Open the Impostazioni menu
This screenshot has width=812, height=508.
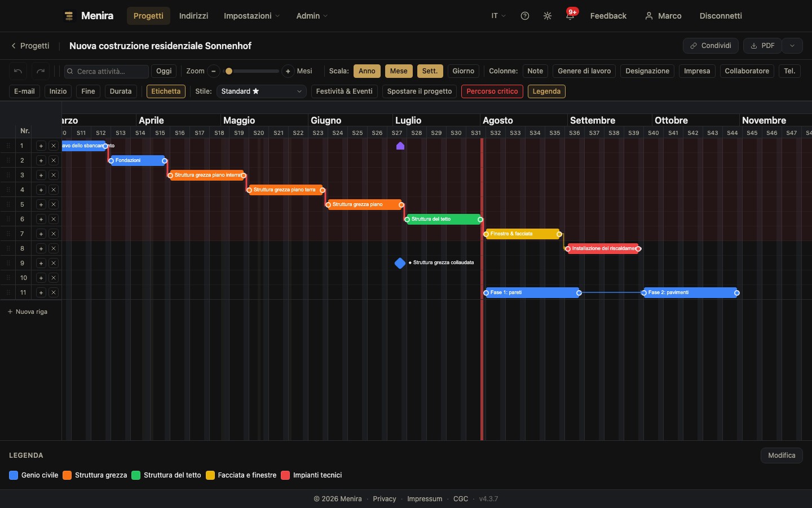(x=251, y=16)
